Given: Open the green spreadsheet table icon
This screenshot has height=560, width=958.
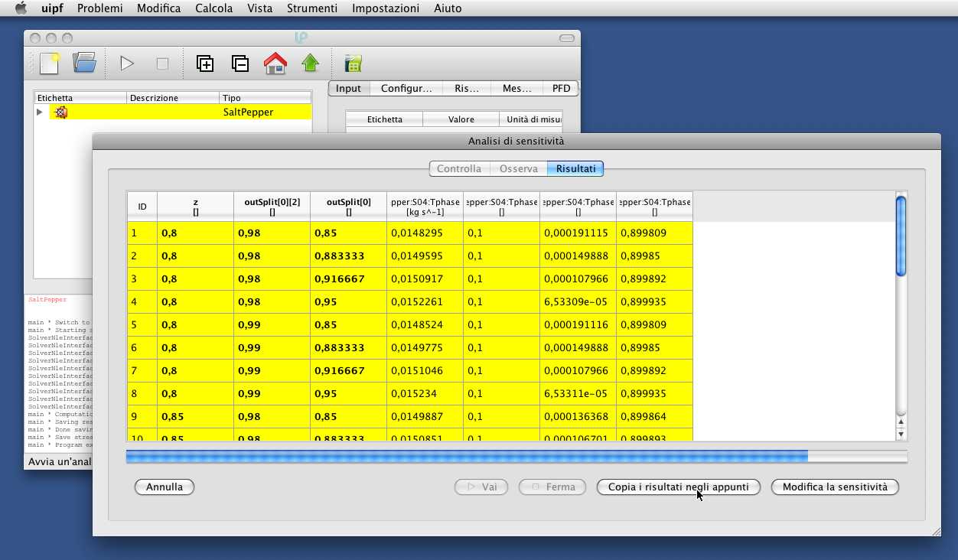Looking at the screenshot, I should pyautogui.click(x=353, y=63).
